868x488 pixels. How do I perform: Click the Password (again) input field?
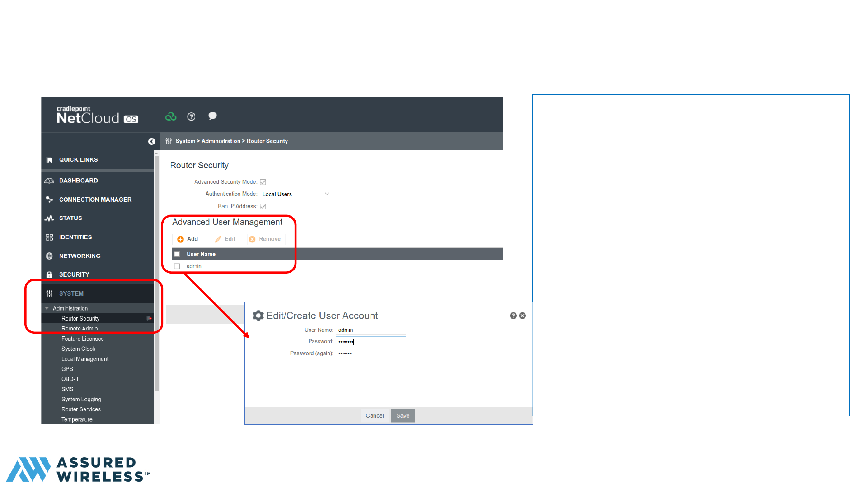coord(371,353)
